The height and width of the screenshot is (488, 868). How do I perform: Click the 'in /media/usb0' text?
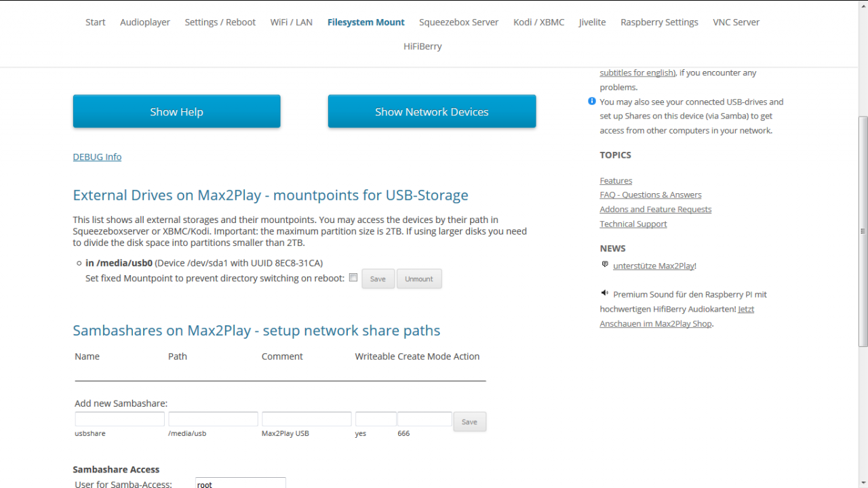coord(119,263)
